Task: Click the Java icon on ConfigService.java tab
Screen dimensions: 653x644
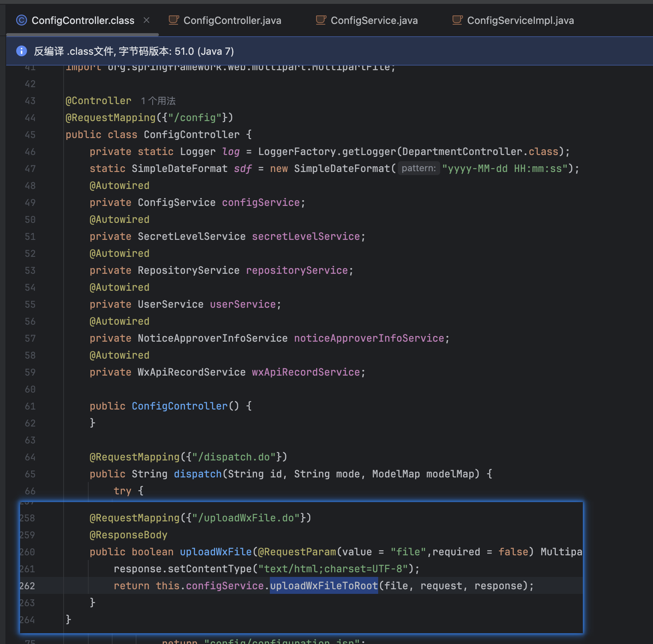Action: (x=321, y=20)
